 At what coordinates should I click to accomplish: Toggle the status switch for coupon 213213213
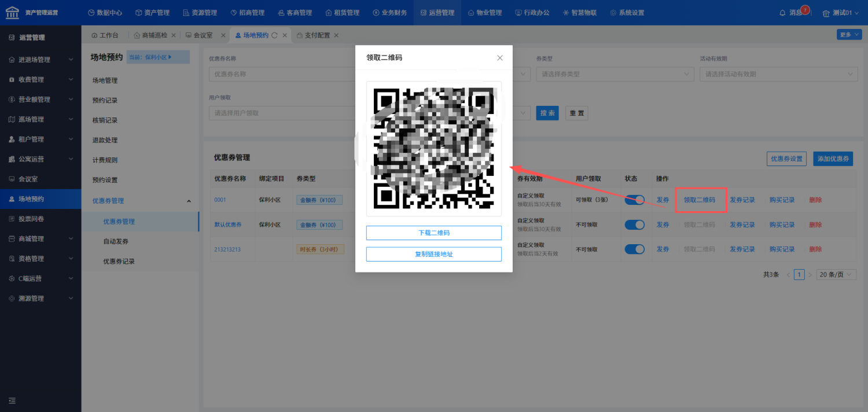(x=635, y=249)
